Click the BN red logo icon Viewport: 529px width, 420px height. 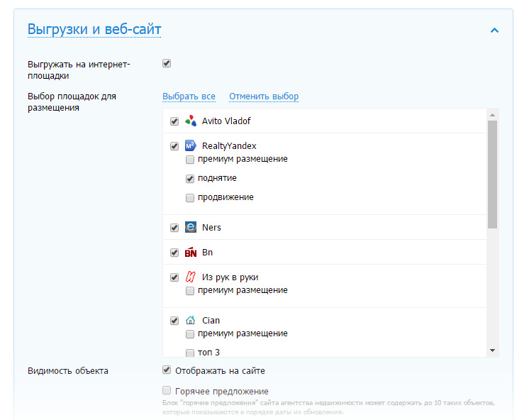[191, 252]
